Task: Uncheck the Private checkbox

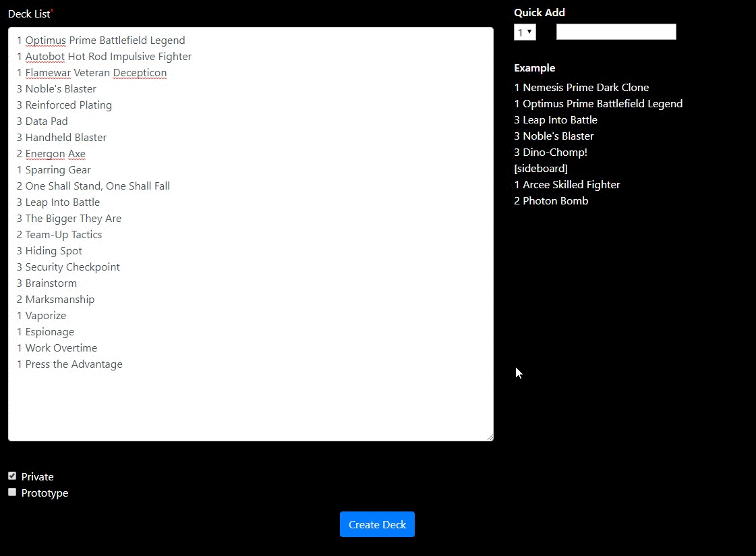Action: coord(12,476)
